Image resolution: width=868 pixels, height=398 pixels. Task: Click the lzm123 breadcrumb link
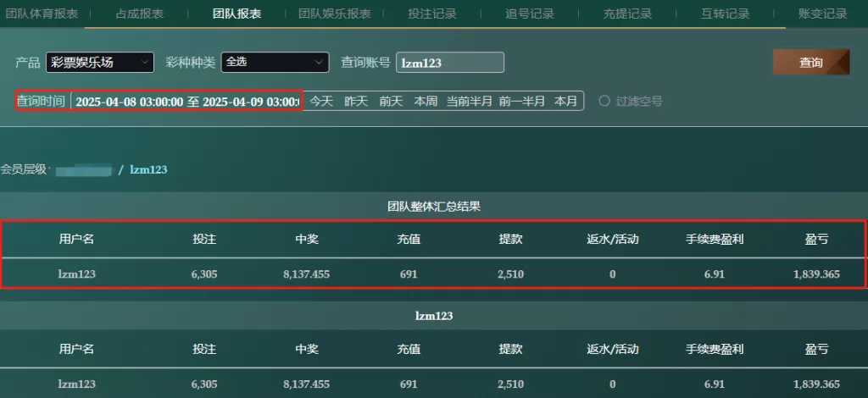(148, 169)
